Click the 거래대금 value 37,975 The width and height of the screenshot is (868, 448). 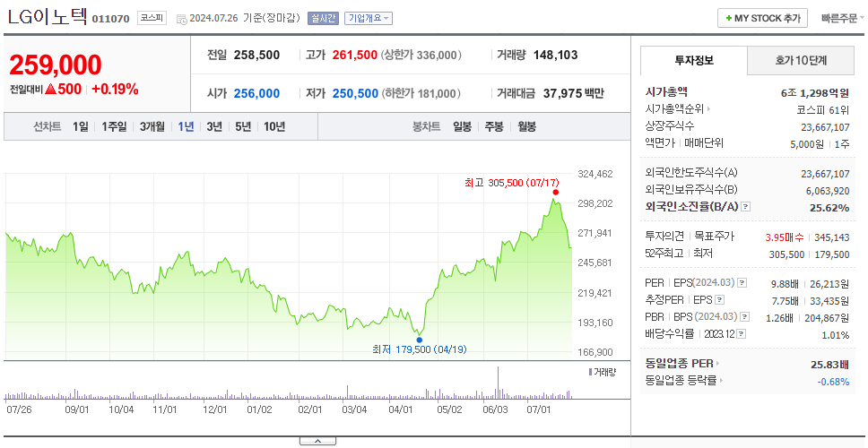click(x=562, y=93)
